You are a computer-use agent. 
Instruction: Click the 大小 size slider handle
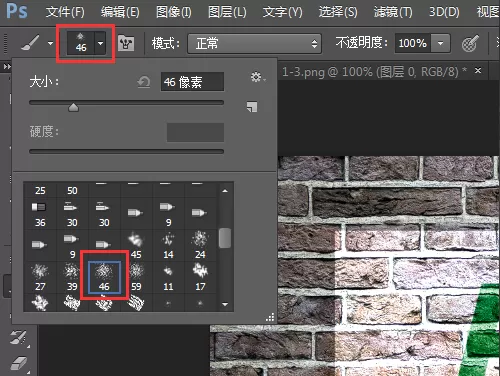(x=73, y=107)
